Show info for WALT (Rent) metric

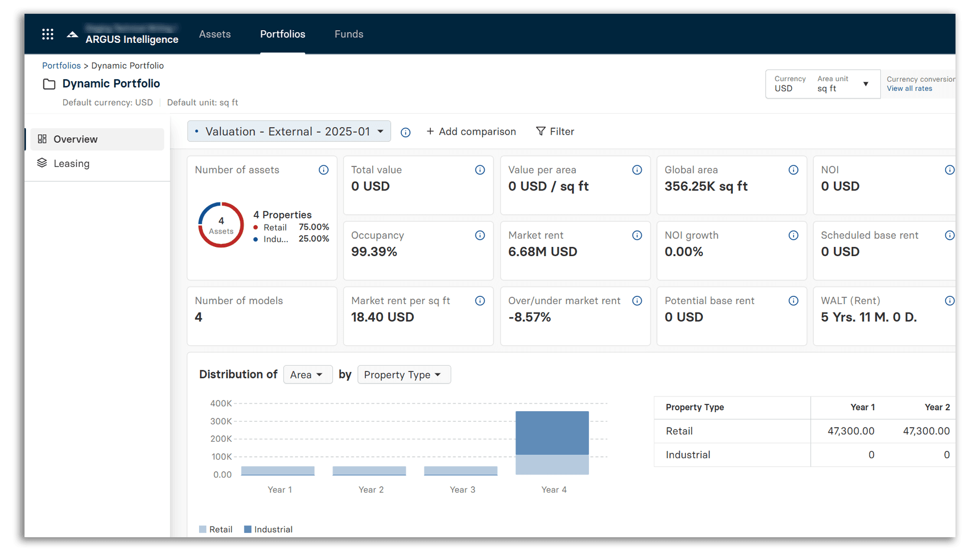point(949,300)
